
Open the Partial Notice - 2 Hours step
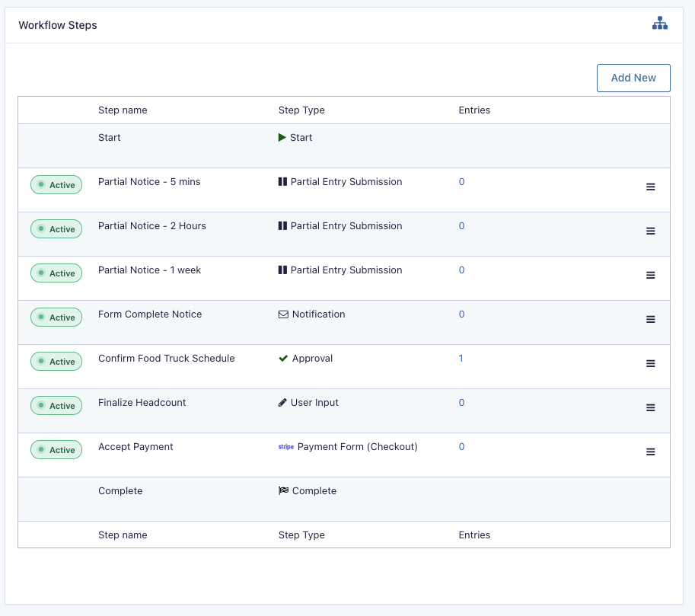tap(152, 225)
